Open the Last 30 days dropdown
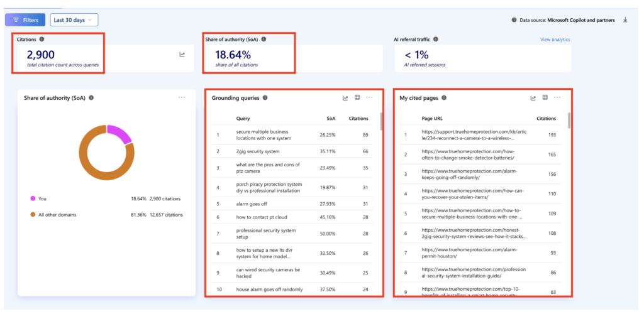This screenshot has width=644, height=314. pyautogui.click(x=74, y=19)
